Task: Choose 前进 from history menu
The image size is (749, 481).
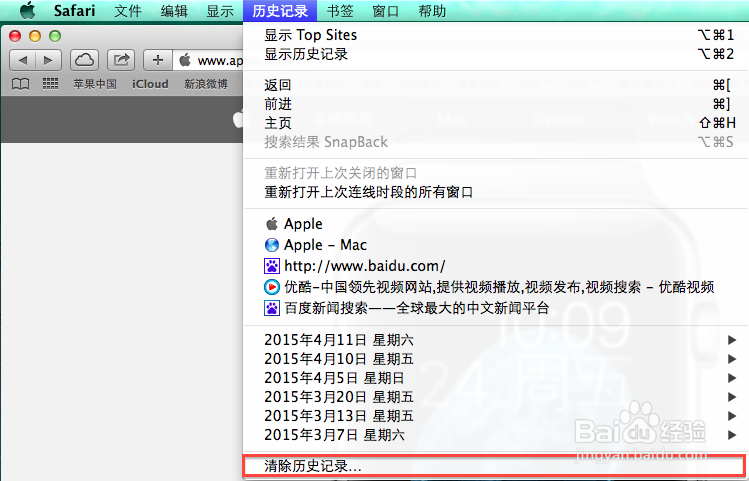Action: (496, 104)
